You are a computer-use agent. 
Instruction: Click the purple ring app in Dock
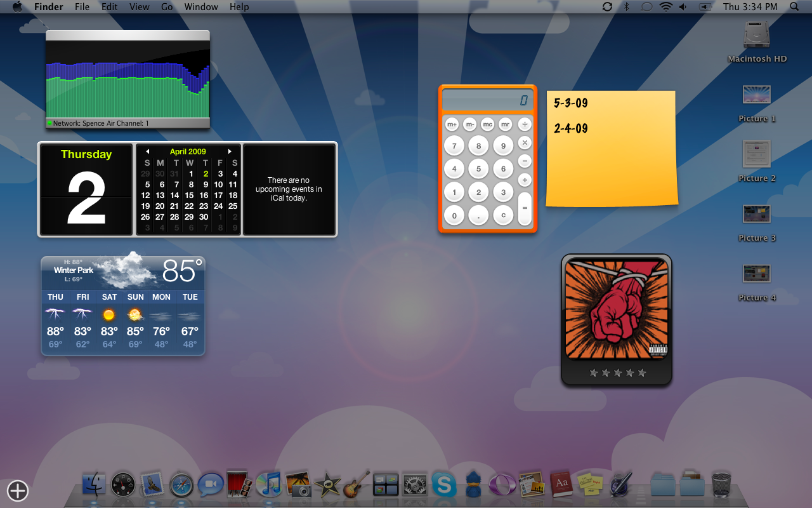pyautogui.click(x=502, y=485)
